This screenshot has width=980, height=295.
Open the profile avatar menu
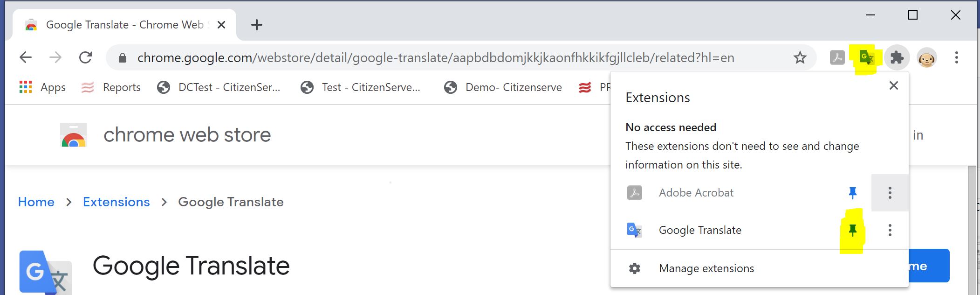point(926,58)
